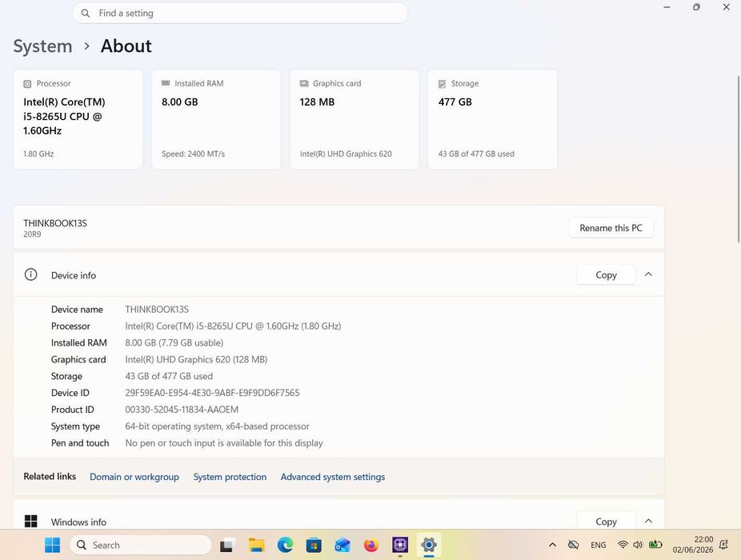741x560 pixels.
Task: Select the Graphics card 128 MB card
Action: 354,119
